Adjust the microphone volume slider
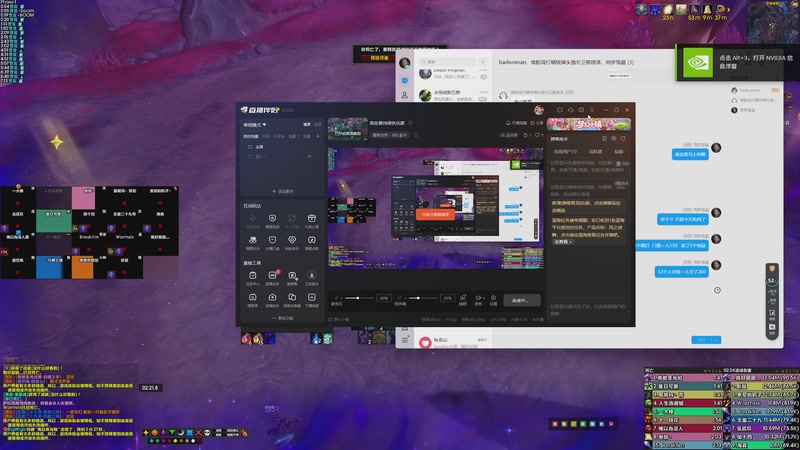800x450 pixels. tap(362, 298)
